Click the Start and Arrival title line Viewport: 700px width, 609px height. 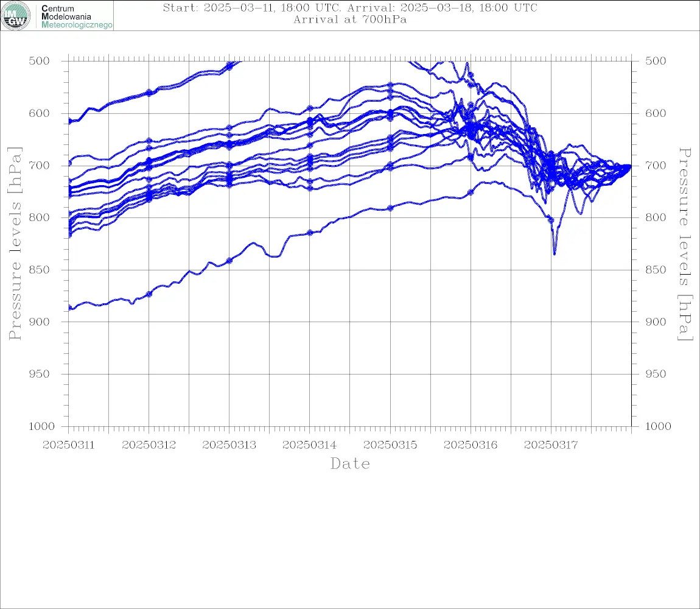[x=350, y=8]
